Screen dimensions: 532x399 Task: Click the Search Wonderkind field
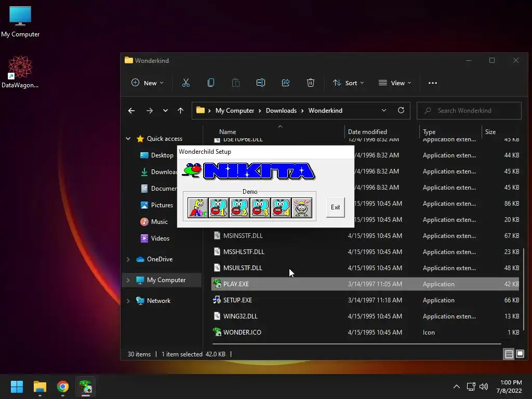(x=469, y=111)
